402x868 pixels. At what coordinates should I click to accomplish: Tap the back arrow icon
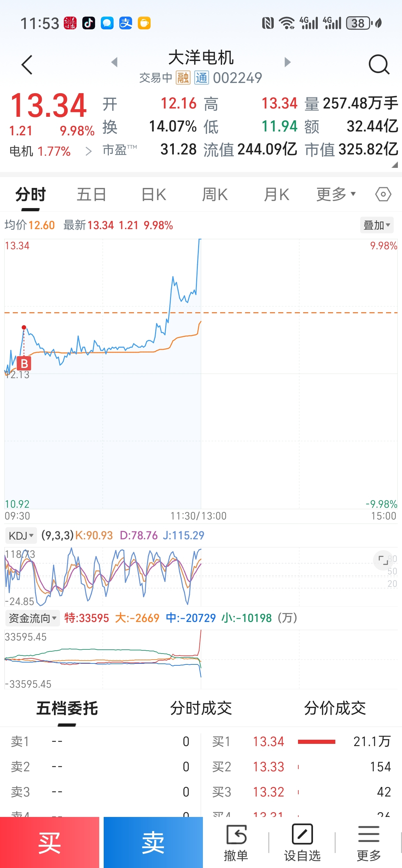click(x=27, y=65)
